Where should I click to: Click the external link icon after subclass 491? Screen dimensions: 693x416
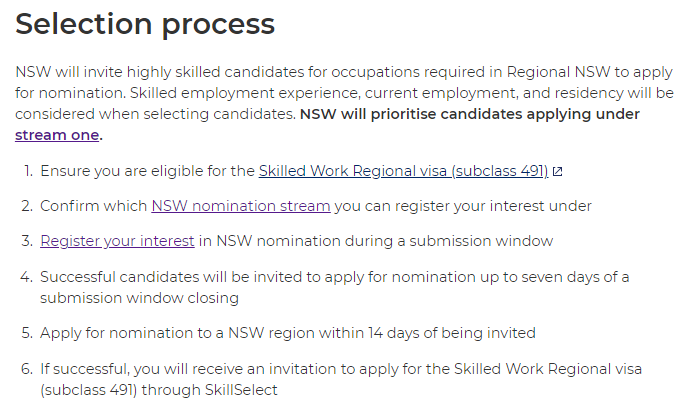tap(557, 172)
